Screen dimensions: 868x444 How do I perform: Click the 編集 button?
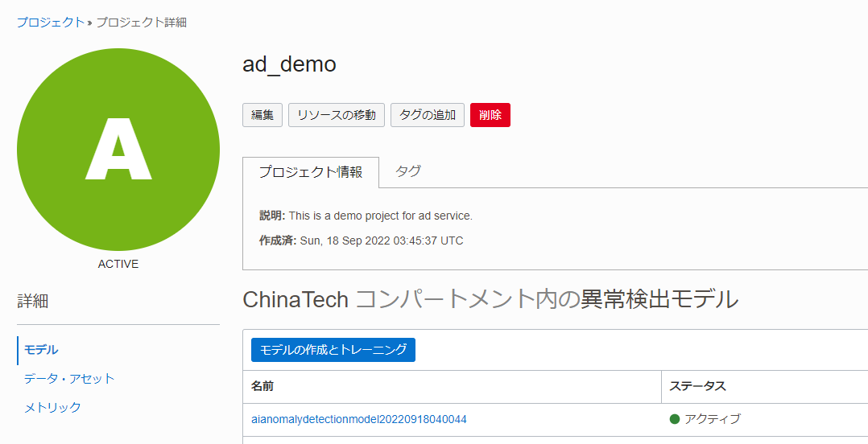coord(262,115)
